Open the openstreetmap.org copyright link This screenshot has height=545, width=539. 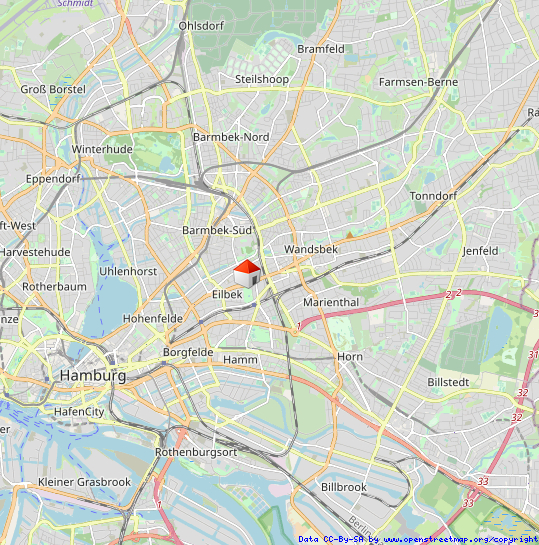(461, 539)
